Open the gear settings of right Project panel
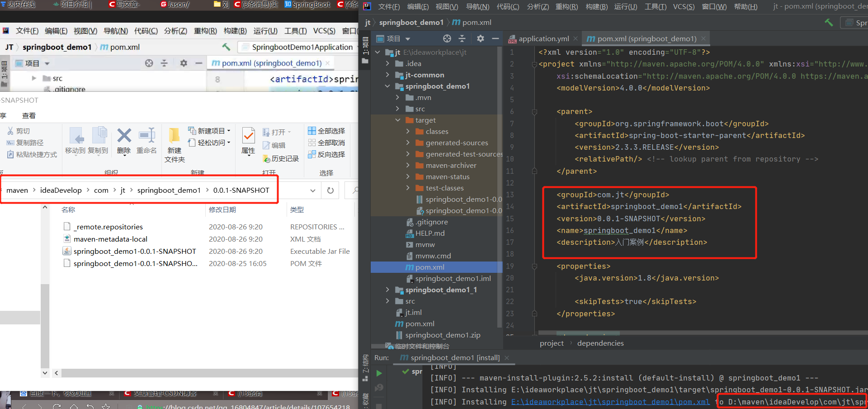Screen dimensions: 868x409 point(481,38)
